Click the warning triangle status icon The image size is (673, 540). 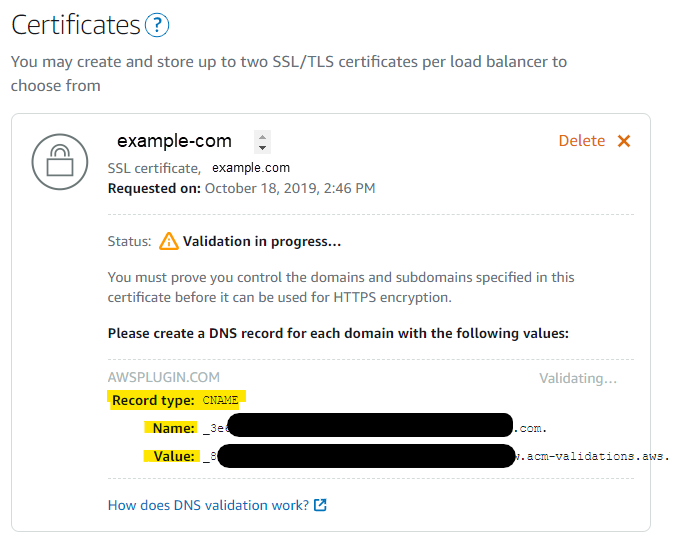(168, 241)
